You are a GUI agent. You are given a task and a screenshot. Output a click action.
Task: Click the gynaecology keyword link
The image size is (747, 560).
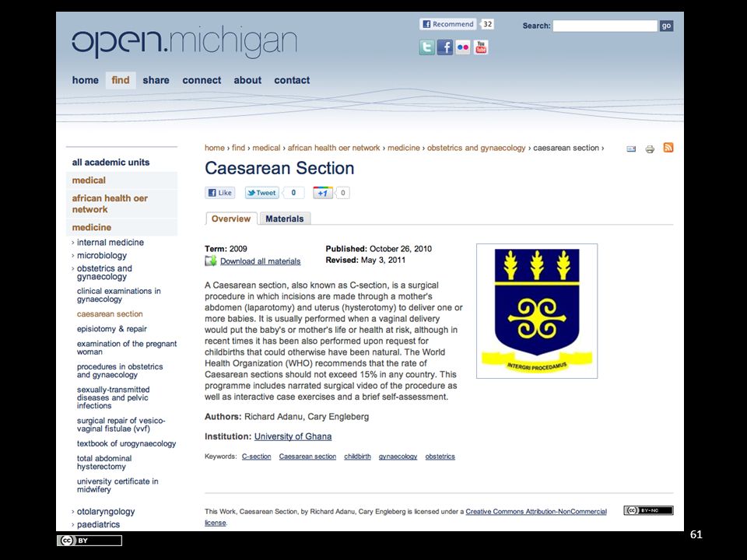pos(398,457)
